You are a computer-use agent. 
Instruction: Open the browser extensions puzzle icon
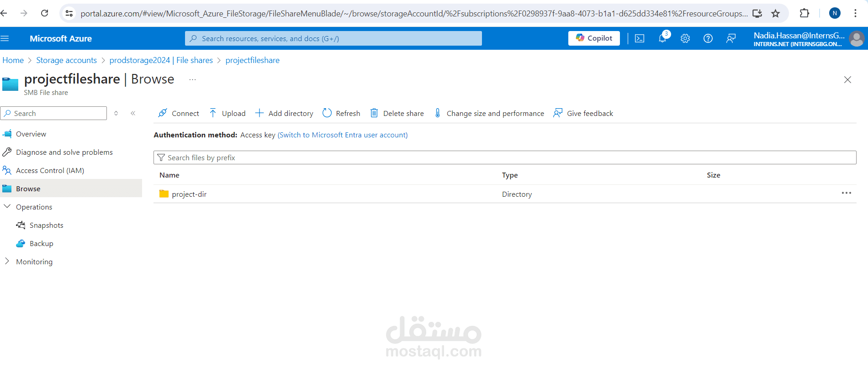pyautogui.click(x=804, y=13)
